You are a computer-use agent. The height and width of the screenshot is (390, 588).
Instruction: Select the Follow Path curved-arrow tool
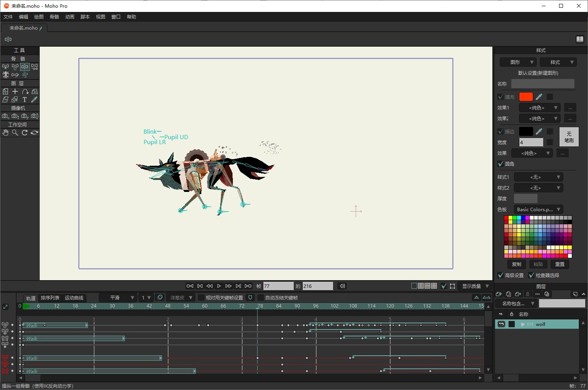[25, 91]
